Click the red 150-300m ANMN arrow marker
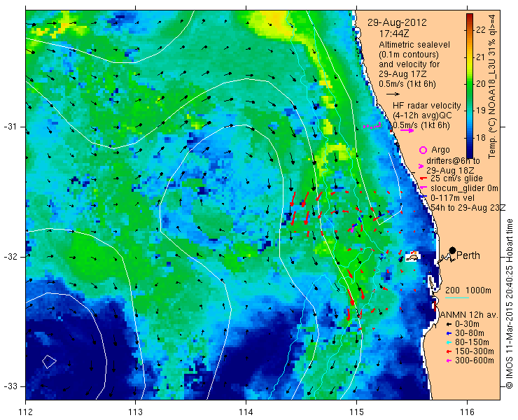The height and width of the screenshot is (420, 518). click(448, 351)
